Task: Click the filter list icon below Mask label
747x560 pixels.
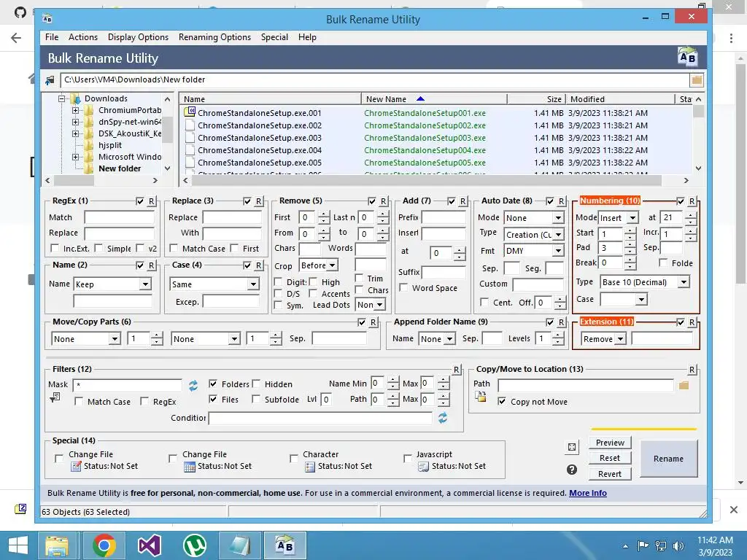Action: tap(55, 397)
